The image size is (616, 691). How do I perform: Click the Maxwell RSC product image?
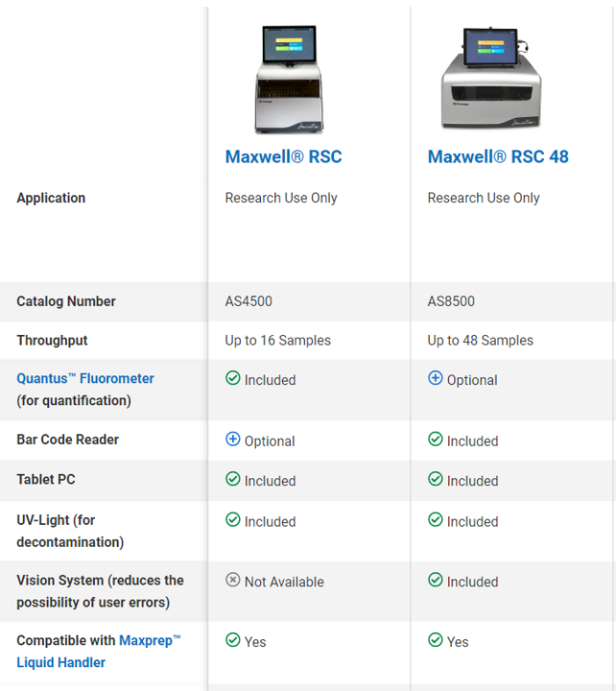coord(289,80)
